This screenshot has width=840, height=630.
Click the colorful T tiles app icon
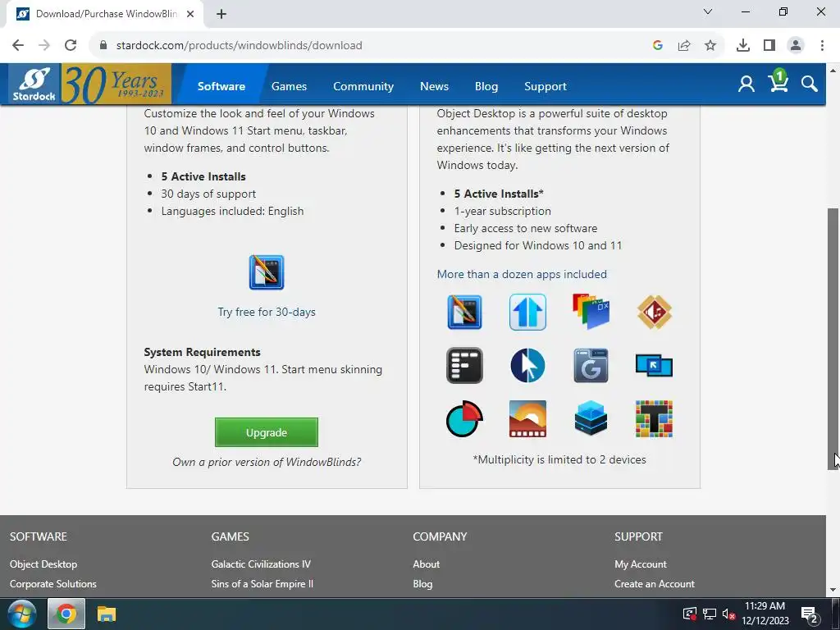coord(654,418)
